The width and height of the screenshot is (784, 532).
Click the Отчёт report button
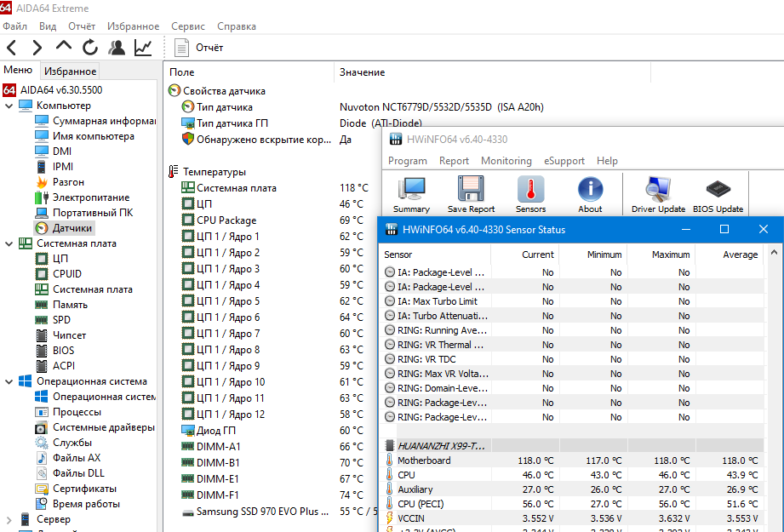[198, 48]
